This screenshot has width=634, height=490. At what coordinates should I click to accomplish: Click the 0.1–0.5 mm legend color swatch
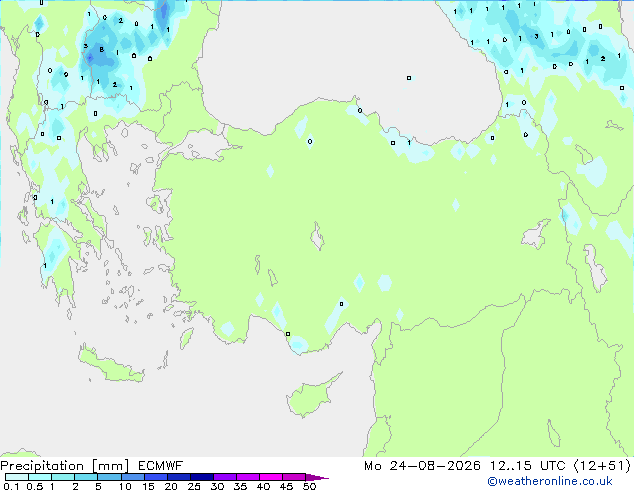coord(17,477)
